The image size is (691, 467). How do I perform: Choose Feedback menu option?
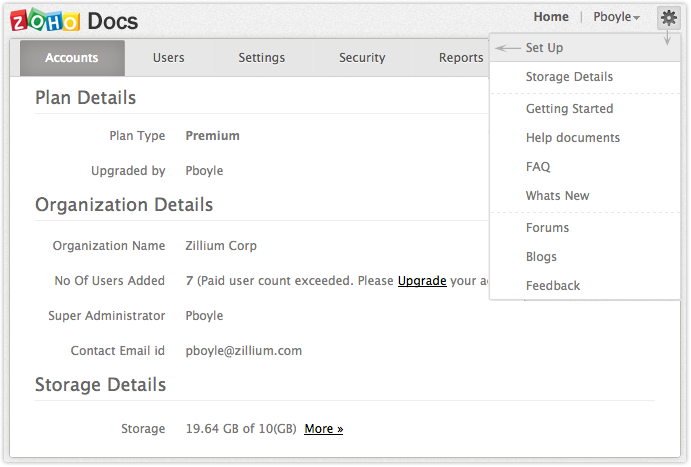(x=553, y=286)
